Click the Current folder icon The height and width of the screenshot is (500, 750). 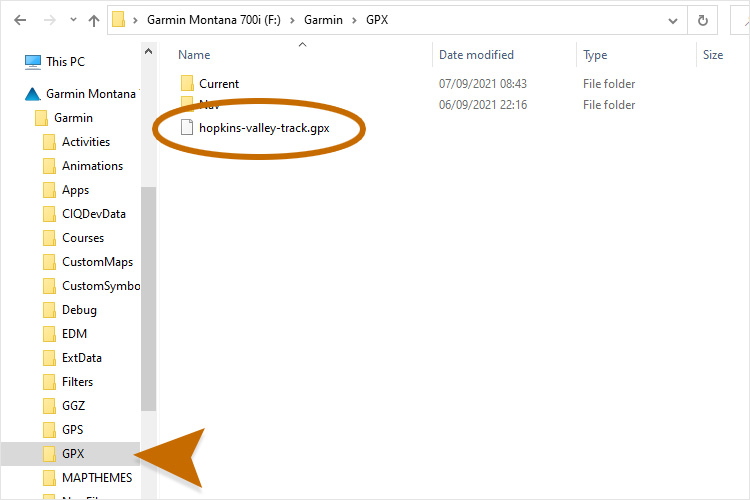click(x=187, y=83)
